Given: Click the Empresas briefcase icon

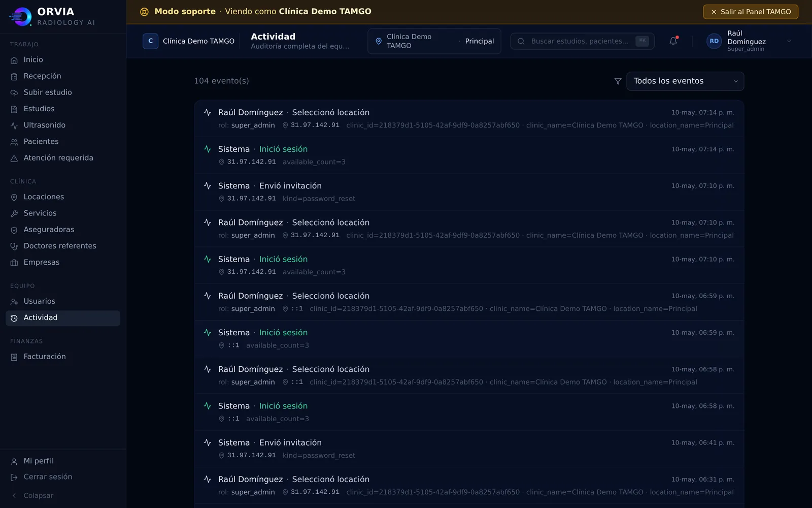Looking at the screenshot, I should pos(14,263).
